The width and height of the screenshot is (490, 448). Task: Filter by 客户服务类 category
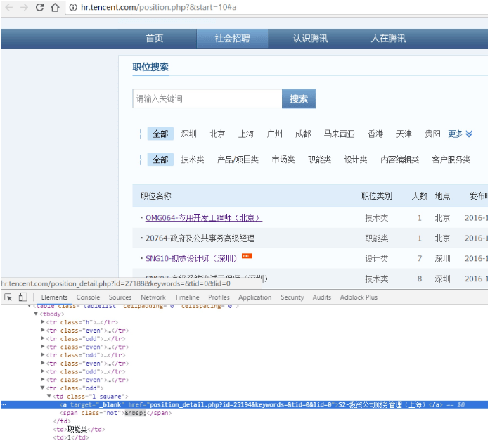[x=451, y=160]
